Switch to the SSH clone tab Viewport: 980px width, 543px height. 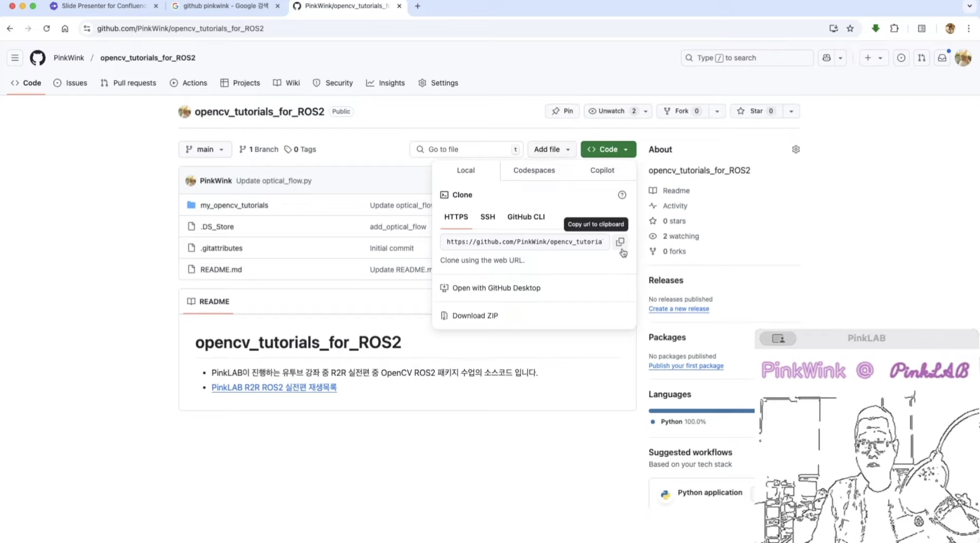(x=487, y=217)
